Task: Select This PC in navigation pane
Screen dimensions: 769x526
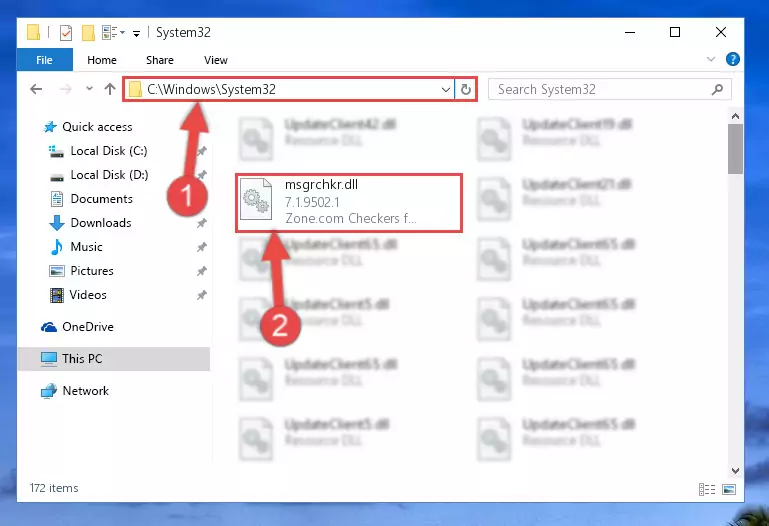Action: pos(114,359)
